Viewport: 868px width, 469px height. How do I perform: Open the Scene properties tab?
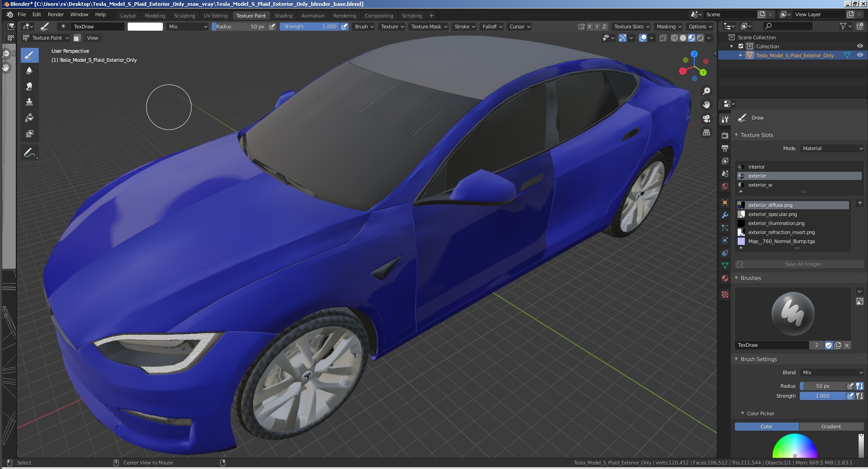pos(725,173)
